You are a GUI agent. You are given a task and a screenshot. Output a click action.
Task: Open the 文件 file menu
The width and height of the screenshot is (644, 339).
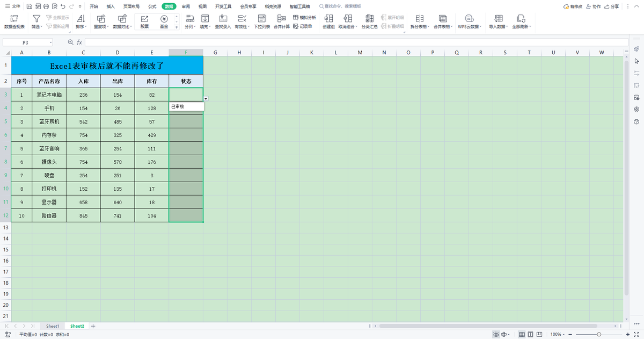12,6
